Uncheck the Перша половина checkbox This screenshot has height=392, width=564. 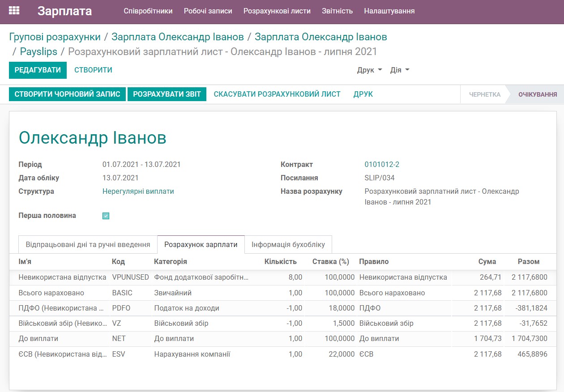(106, 216)
